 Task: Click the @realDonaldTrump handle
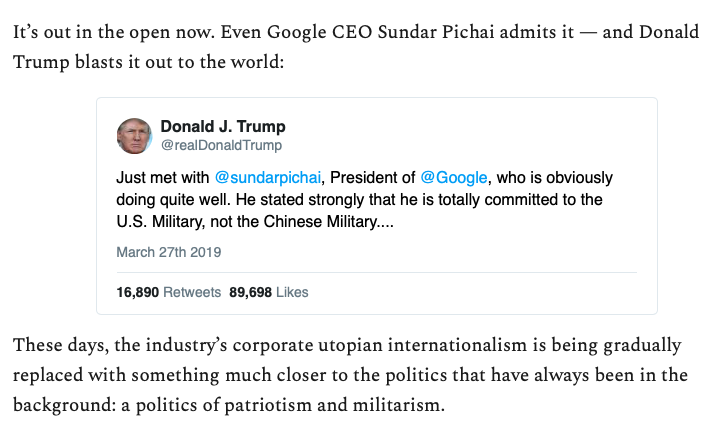tap(221, 145)
